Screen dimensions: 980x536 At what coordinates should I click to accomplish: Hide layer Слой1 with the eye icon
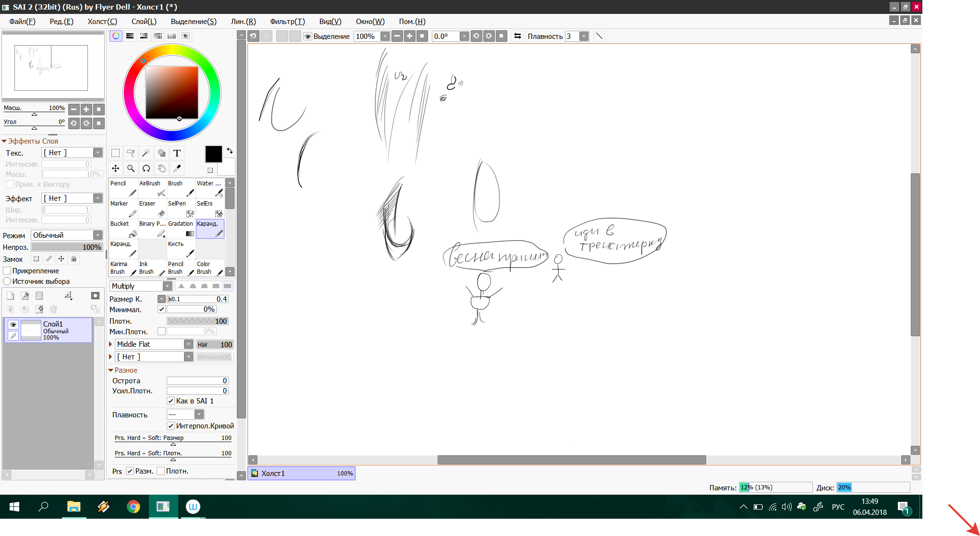[x=13, y=325]
